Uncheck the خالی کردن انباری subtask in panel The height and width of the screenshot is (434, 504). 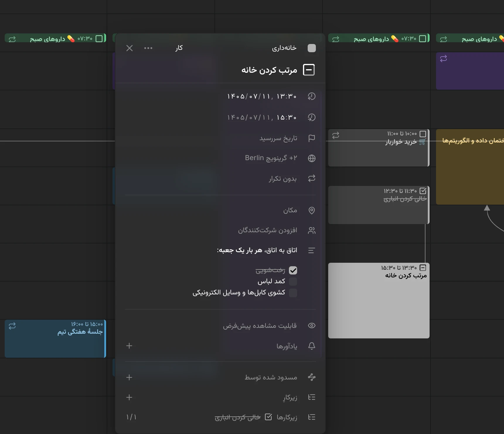[x=268, y=417]
